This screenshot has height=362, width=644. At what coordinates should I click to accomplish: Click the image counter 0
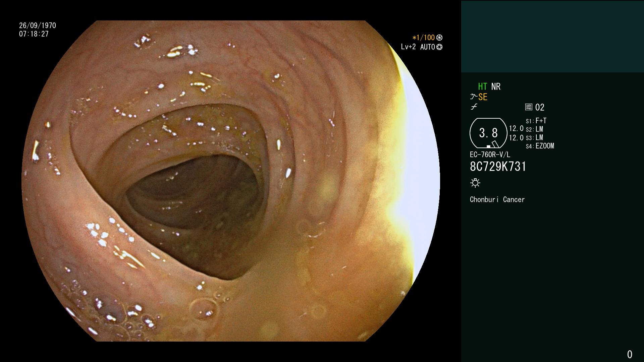pos(630,354)
